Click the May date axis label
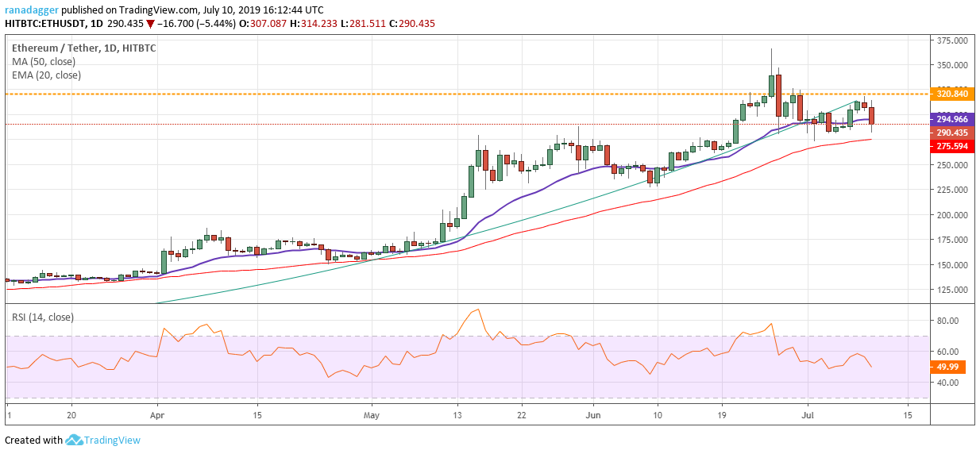This screenshot has height=454, width=980. point(372,414)
